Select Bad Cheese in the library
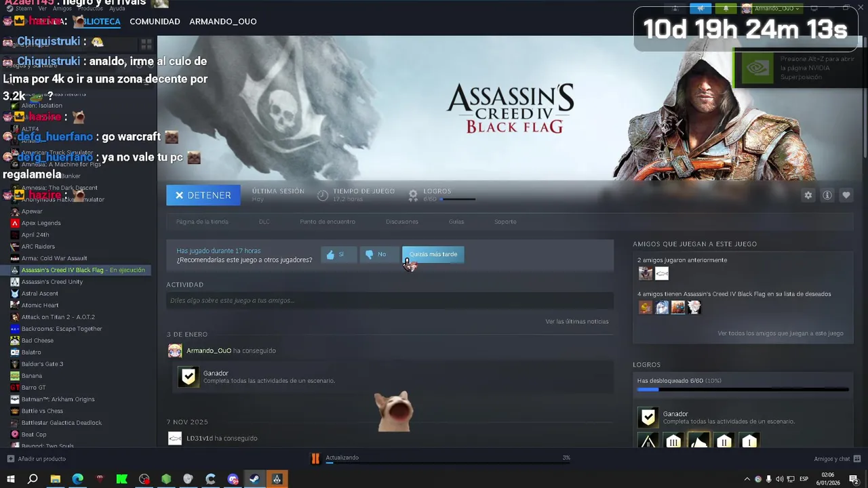Viewport: 868px width, 488px height. click(37, 341)
